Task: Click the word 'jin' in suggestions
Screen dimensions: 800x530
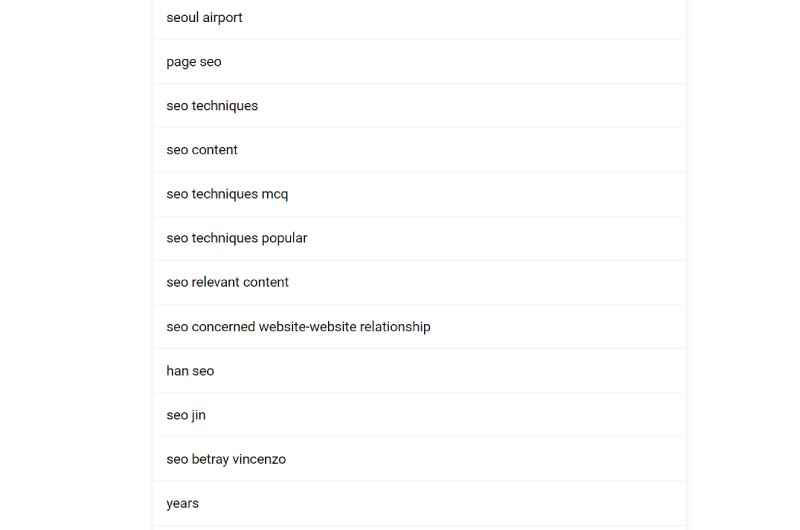Action: coord(198,415)
